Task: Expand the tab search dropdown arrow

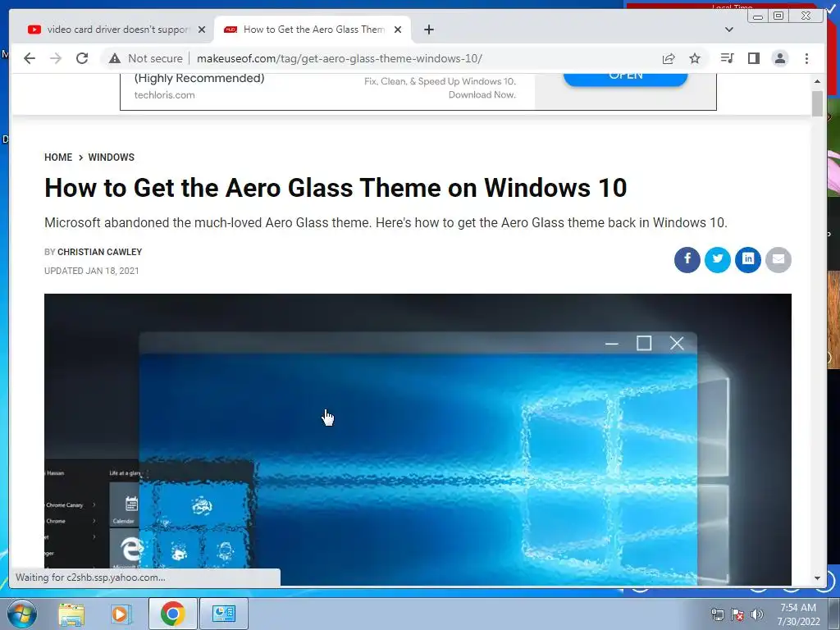Action: (x=729, y=30)
